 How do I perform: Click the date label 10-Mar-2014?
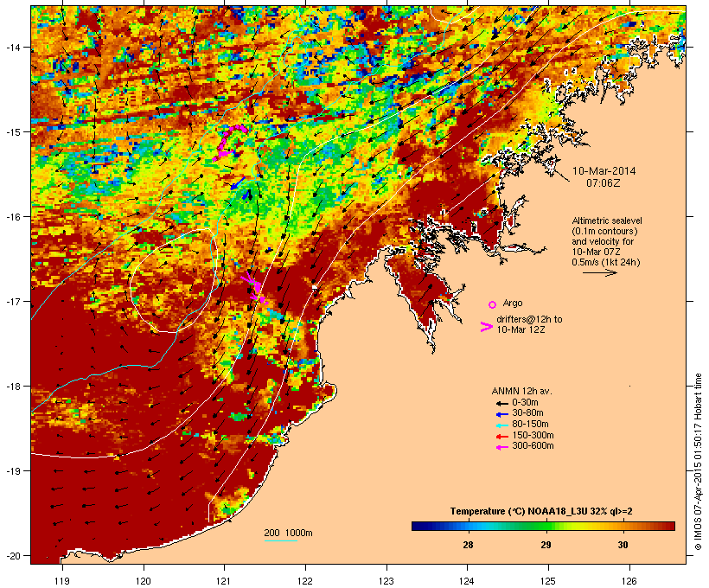tap(604, 171)
